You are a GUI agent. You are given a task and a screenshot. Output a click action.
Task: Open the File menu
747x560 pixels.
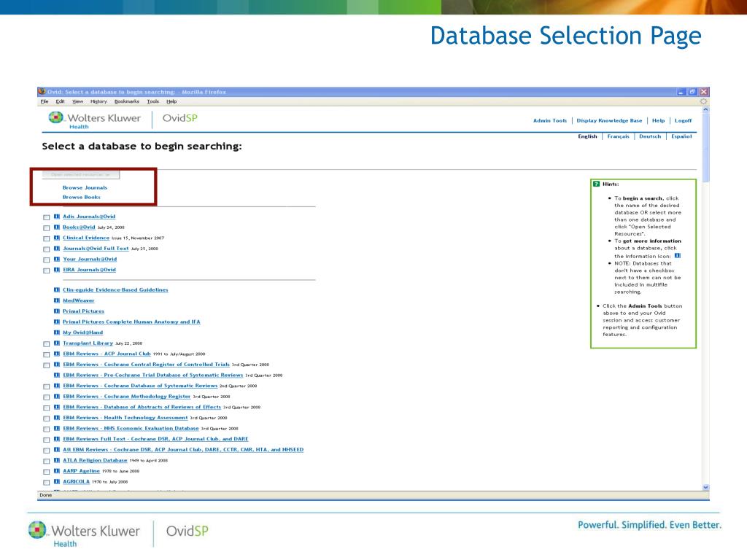click(44, 101)
